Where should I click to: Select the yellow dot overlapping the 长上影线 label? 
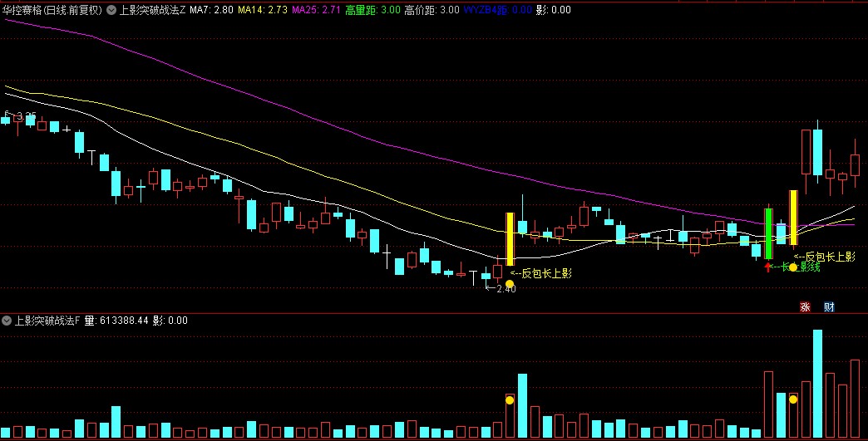pyautogui.click(x=793, y=267)
